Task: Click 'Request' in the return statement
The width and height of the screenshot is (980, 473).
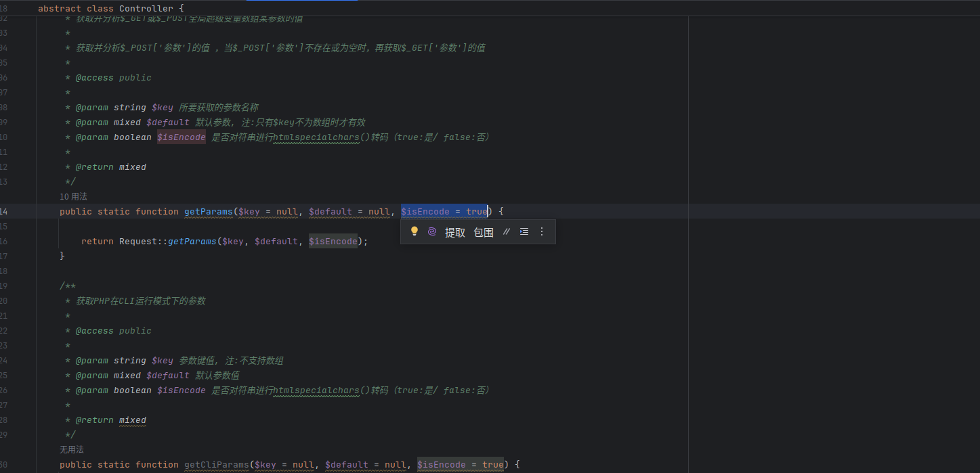Action: [138, 242]
